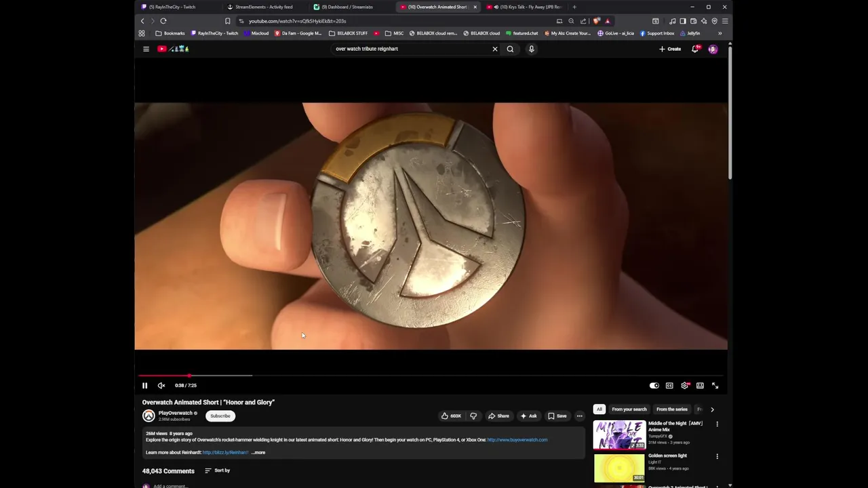Switch to Dashboard Streamlabs tab
The width and height of the screenshot is (868, 488).
[347, 7]
